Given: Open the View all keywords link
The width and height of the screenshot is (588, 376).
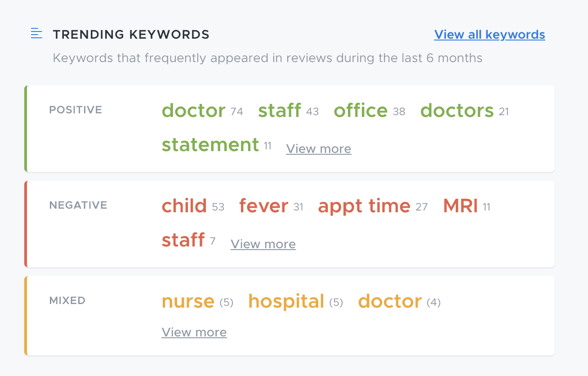Looking at the screenshot, I should [x=489, y=35].
